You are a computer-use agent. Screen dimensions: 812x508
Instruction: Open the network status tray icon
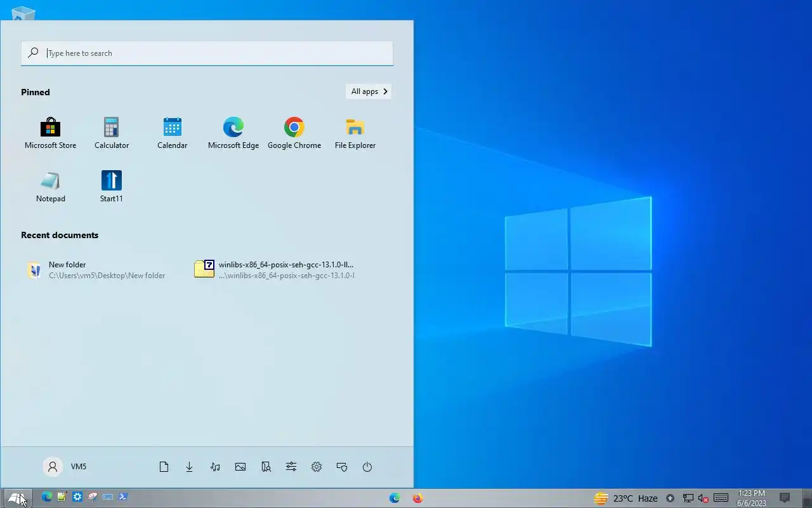click(x=688, y=498)
